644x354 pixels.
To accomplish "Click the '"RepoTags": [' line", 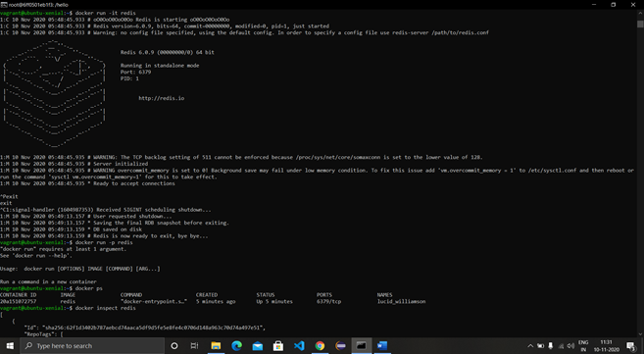I will 43,334.
